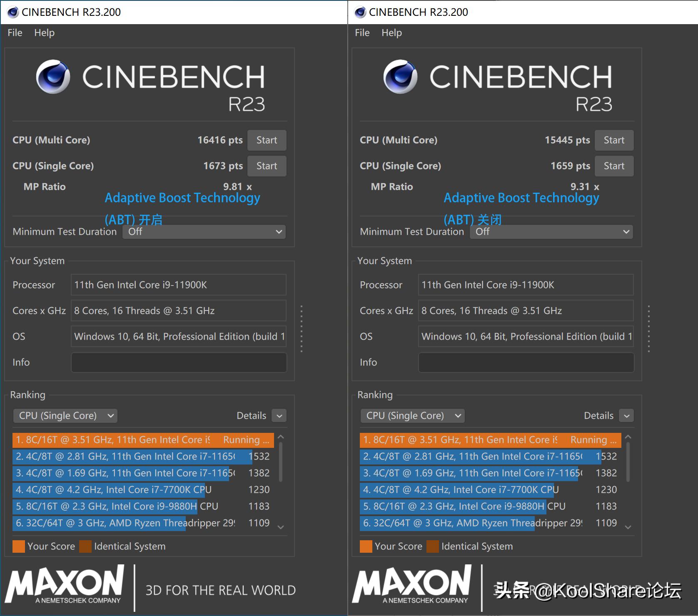Click the left window title bar Cinebench icon

tap(13, 12)
